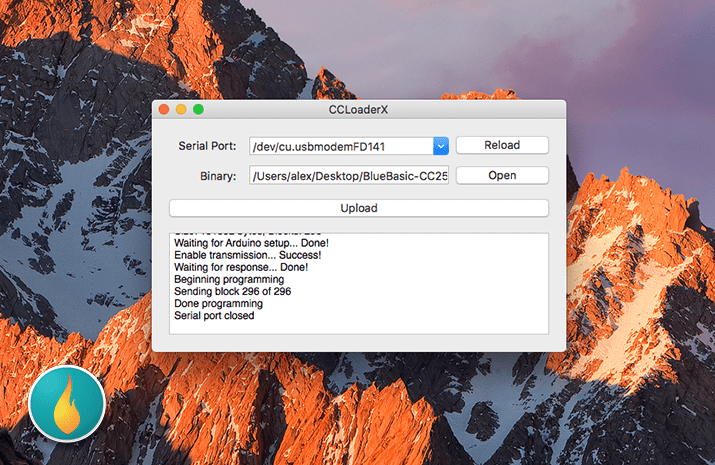Screen dimensions: 715x465
Task: Zoom CCLoaderX window with green button
Action: coord(198,109)
